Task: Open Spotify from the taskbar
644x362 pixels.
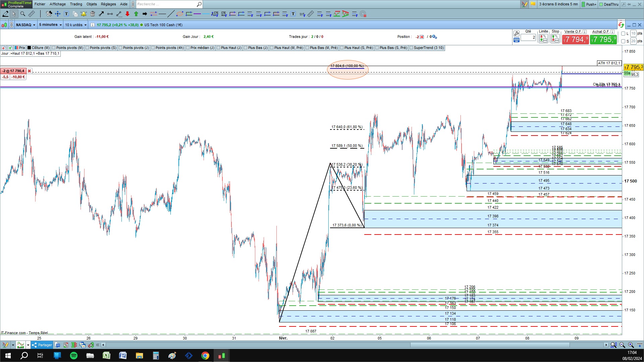Action: click(x=74, y=356)
